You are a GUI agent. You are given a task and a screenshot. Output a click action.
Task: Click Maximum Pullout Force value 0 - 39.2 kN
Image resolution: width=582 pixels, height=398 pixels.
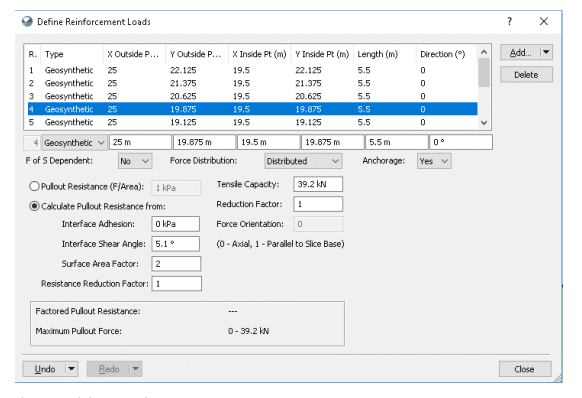[248, 331]
